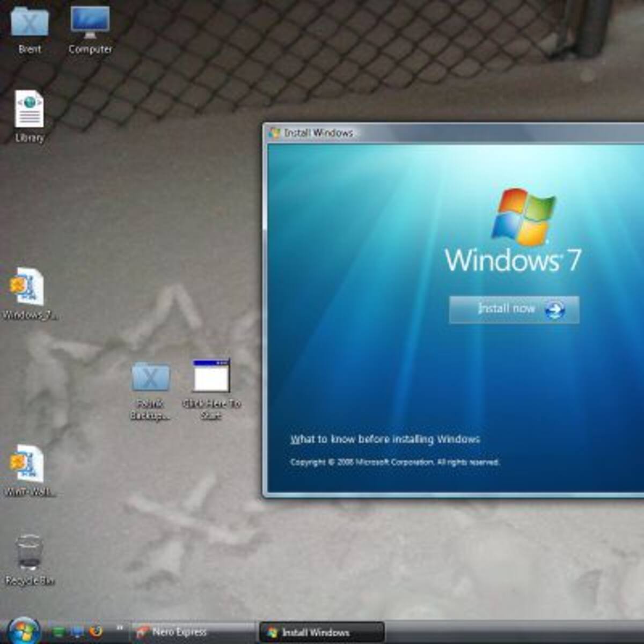Select the Windows_7 file icon on desktop

point(28,289)
